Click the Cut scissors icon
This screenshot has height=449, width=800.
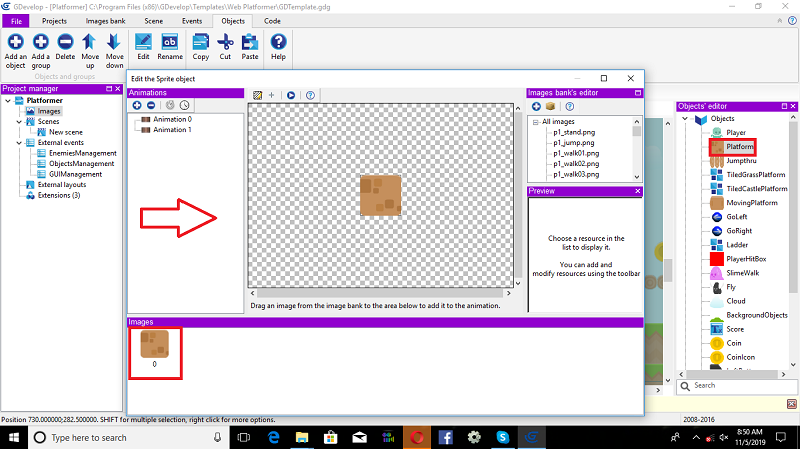[225, 42]
